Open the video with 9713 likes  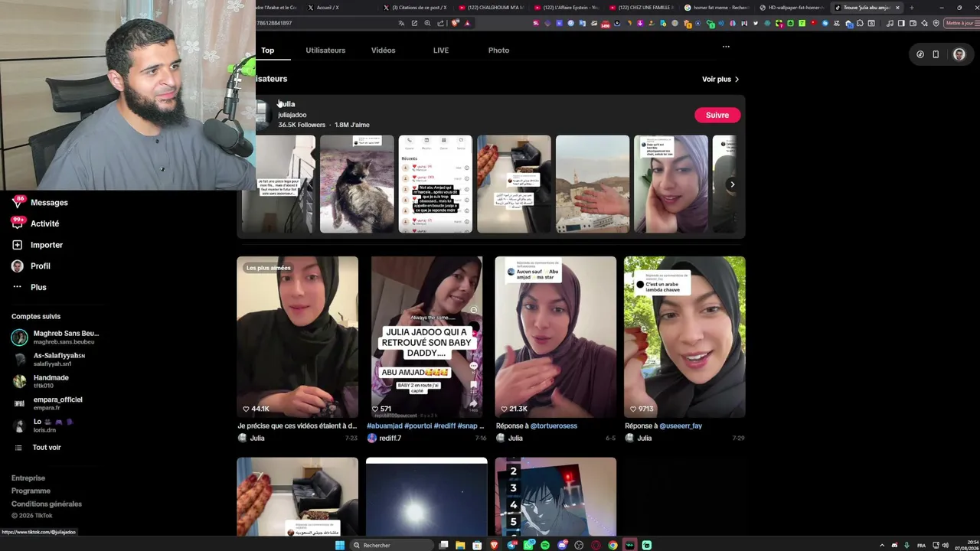click(684, 337)
